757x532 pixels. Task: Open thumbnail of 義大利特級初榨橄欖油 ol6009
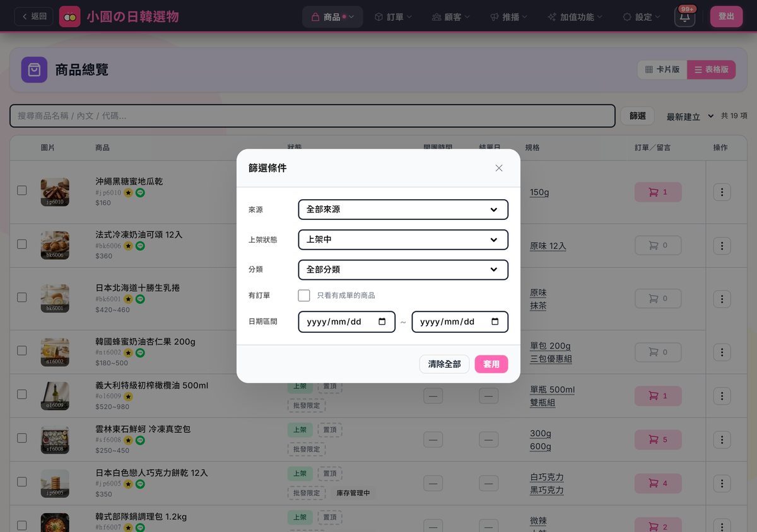click(55, 396)
